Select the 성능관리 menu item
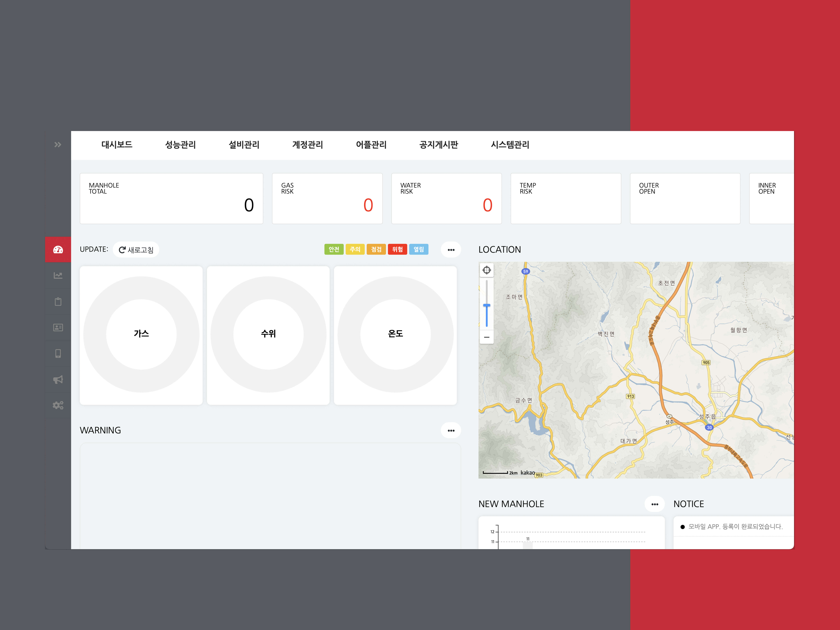 pyautogui.click(x=180, y=145)
